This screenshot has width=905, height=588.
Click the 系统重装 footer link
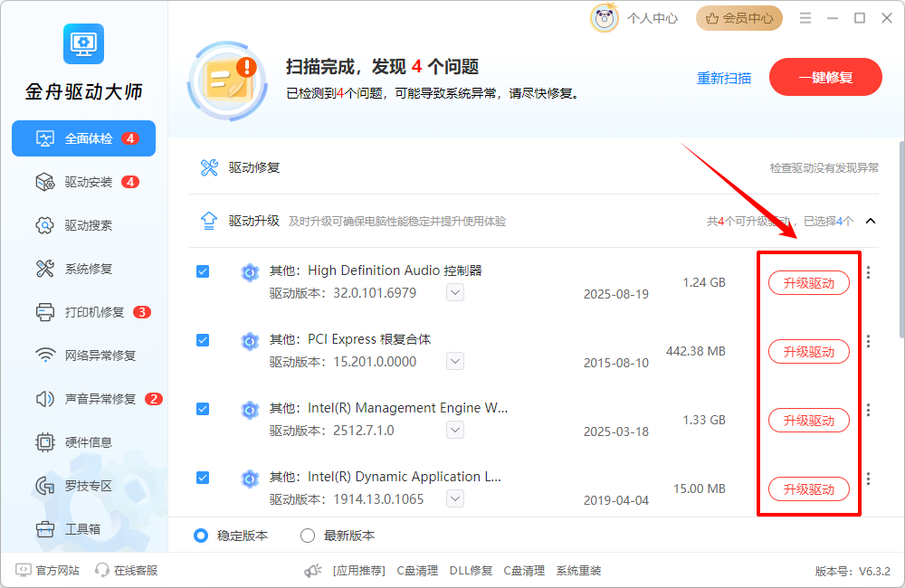coord(578,571)
